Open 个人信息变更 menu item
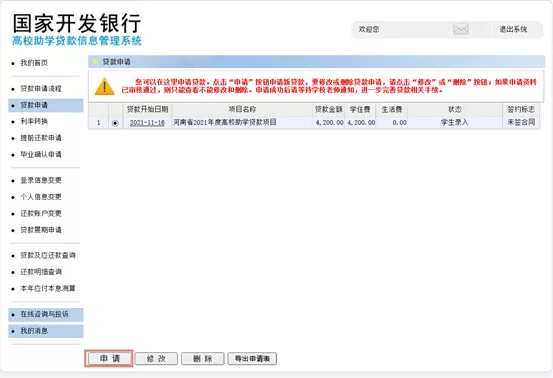 click(x=41, y=197)
